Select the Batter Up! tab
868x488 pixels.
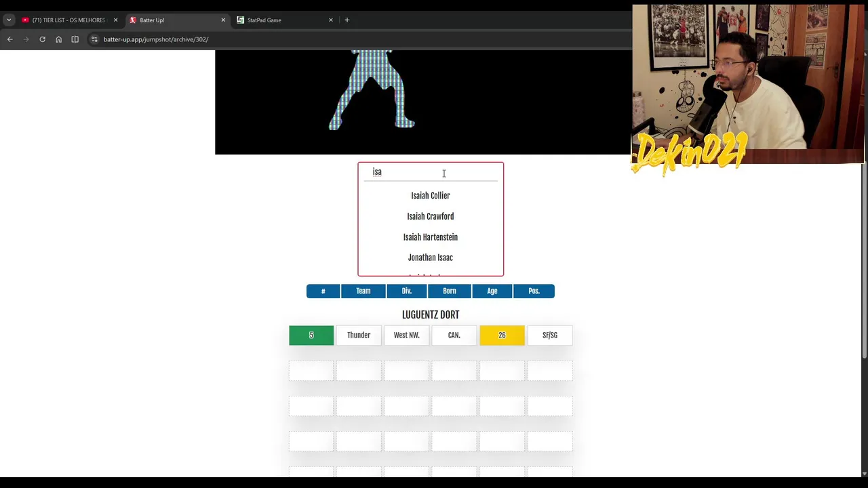pos(178,20)
